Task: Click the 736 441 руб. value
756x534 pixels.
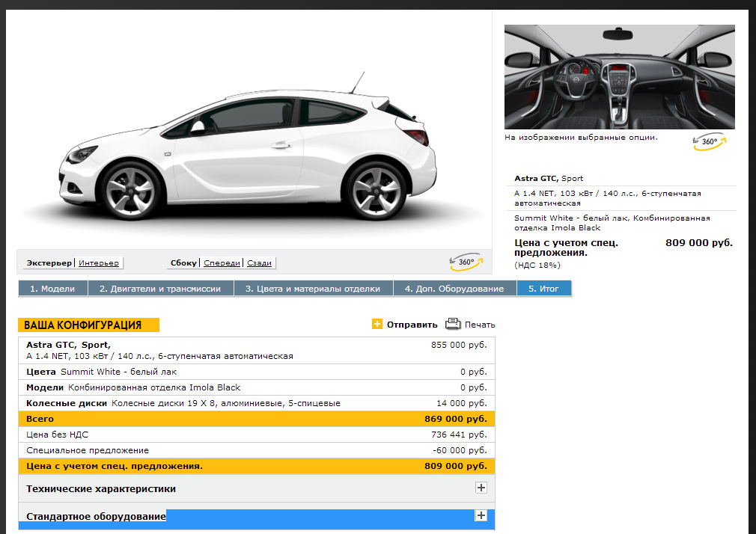Action: [x=459, y=435]
